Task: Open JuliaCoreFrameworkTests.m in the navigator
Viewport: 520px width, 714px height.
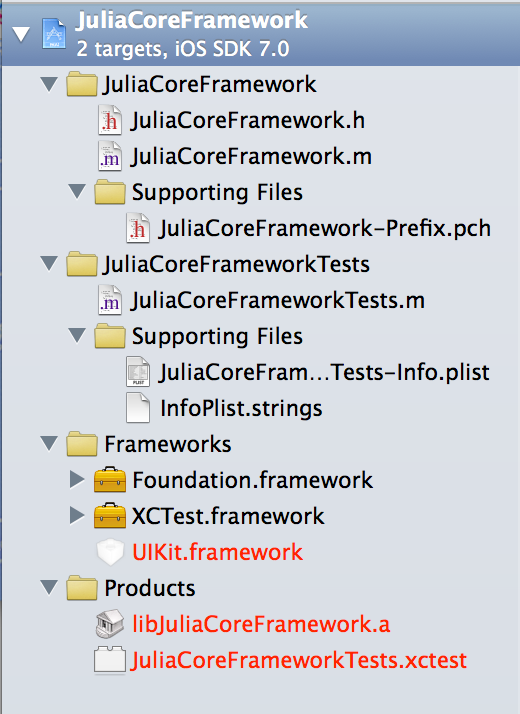Action: [278, 301]
